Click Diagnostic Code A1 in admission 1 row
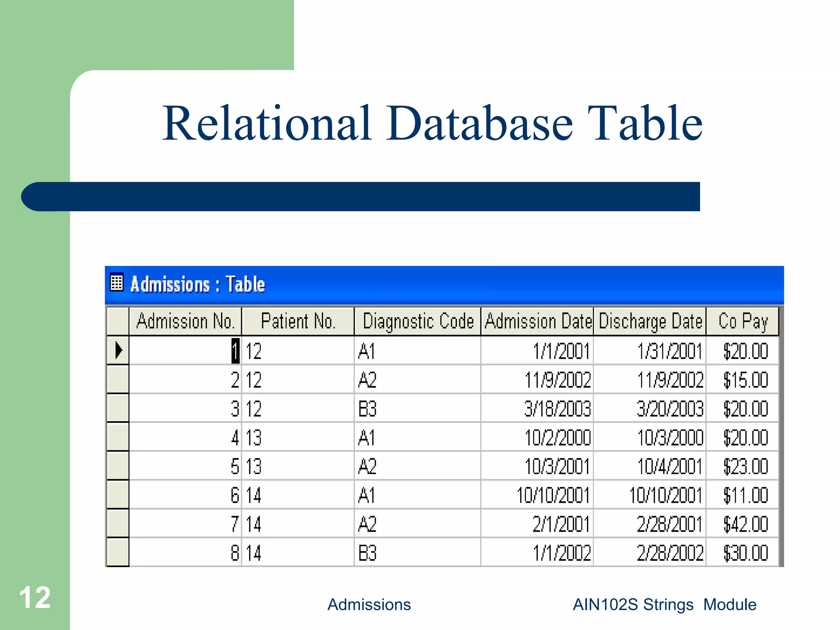The image size is (840, 630). (418, 351)
